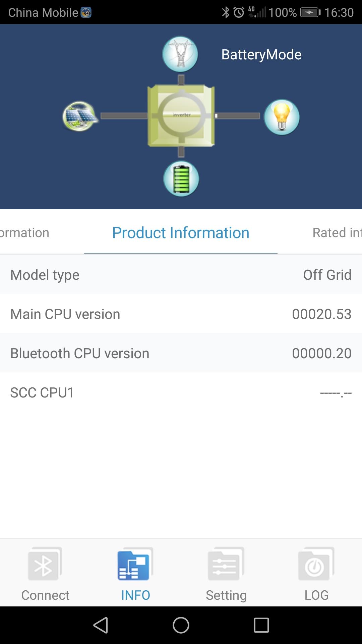Tap the green battery icon

point(181,179)
